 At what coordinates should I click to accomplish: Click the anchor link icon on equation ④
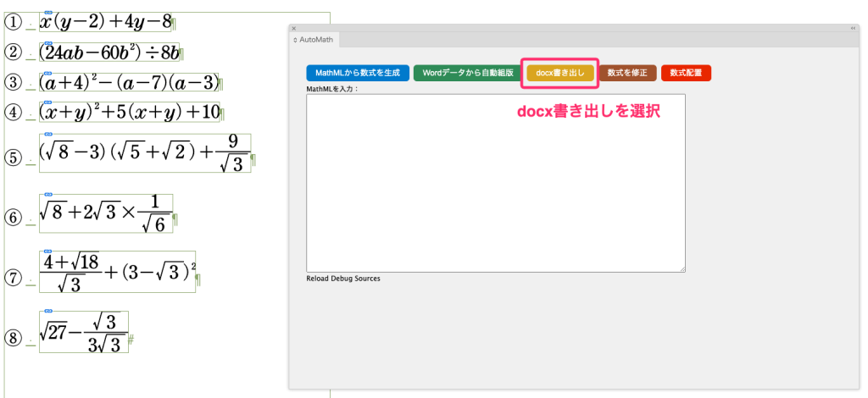(x=48, y=102)
